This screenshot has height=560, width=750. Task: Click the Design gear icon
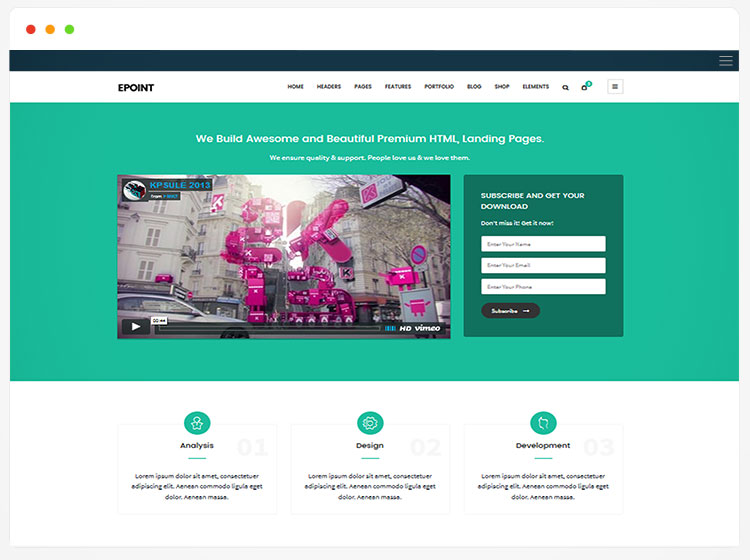point(370,423)
